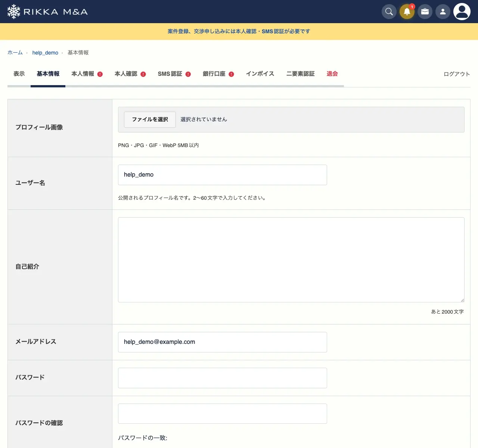Click the red 退会 tab

coord(332,74)
